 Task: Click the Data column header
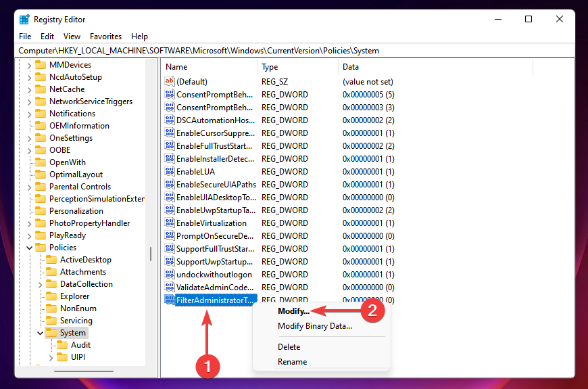point(435,67)
